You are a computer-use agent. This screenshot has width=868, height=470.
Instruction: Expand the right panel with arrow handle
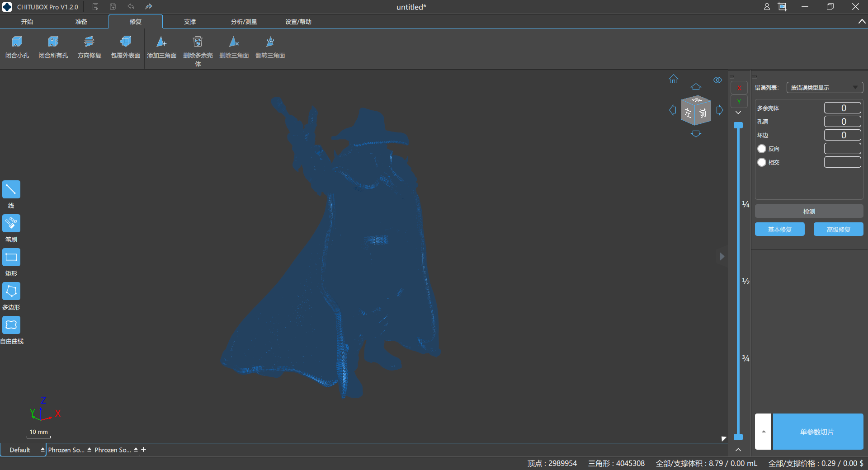click(722, 256)
